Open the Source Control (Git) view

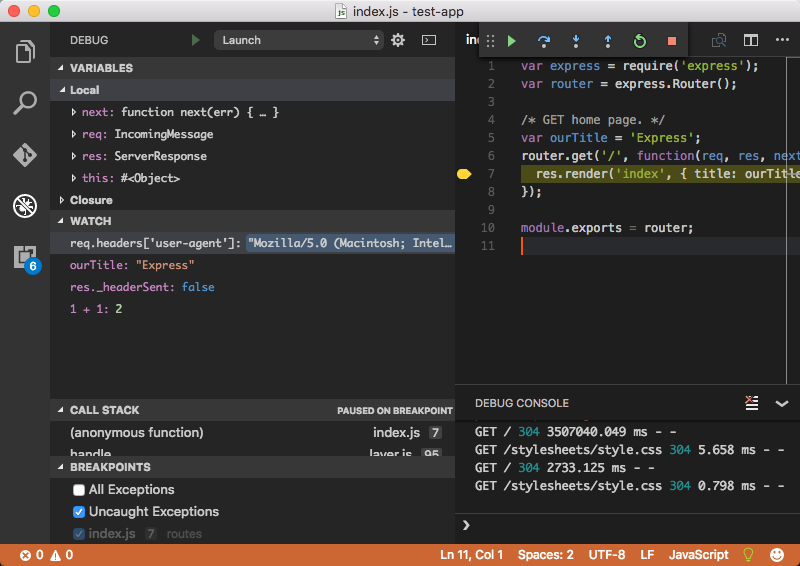(25, 155)
